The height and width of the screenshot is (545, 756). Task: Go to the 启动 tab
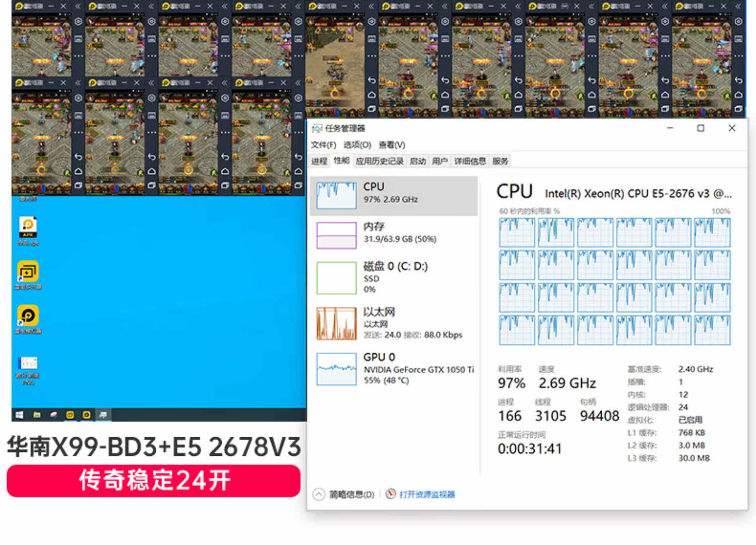point(418,161)
